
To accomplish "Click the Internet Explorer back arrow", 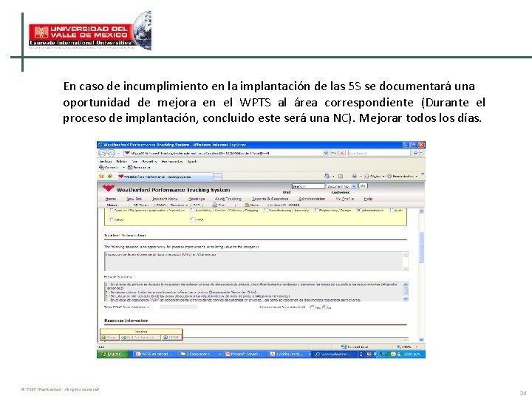I will click(x=103, y=153).
